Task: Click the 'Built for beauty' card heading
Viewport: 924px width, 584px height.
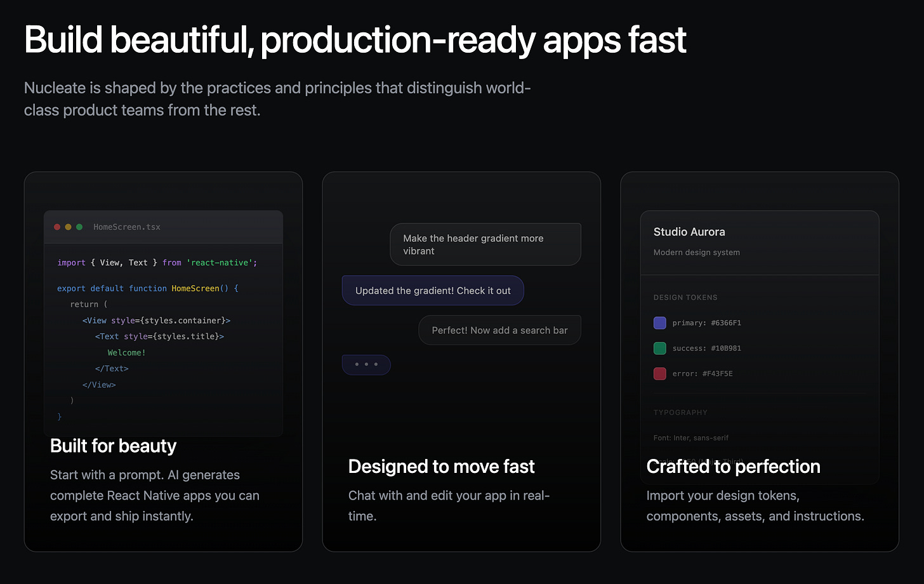Action: 114,446
